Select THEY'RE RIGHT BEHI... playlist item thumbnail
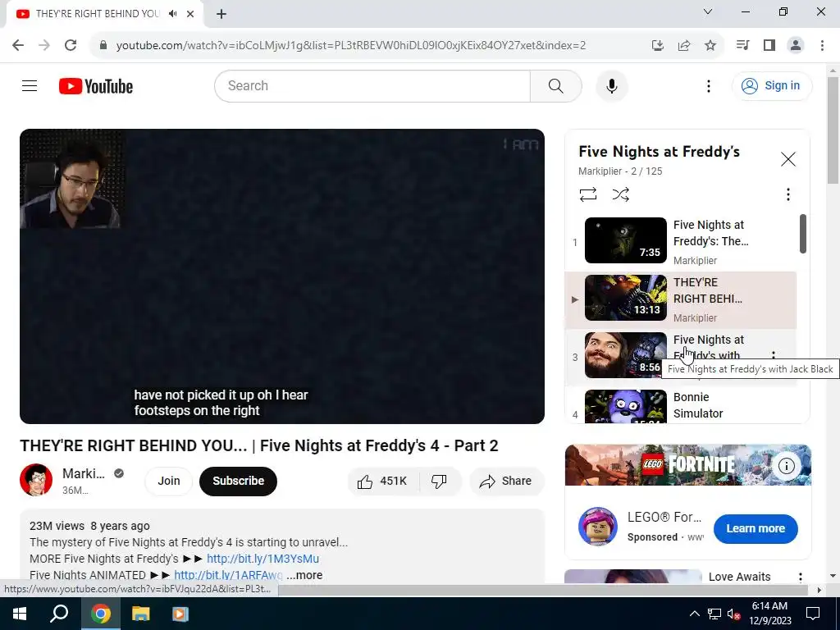 tap(625, 298)
